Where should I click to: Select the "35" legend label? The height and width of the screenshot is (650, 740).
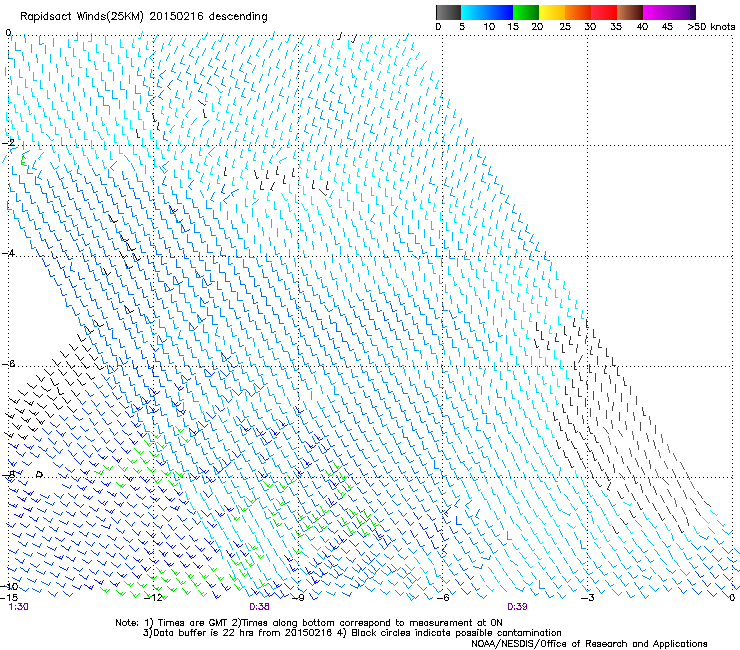coord(616,27)
